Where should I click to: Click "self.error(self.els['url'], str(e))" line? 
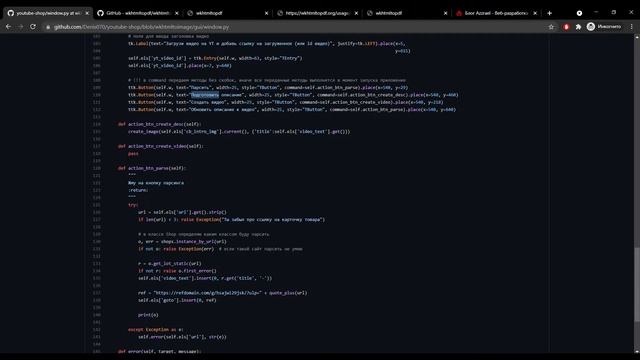point(182,337)
